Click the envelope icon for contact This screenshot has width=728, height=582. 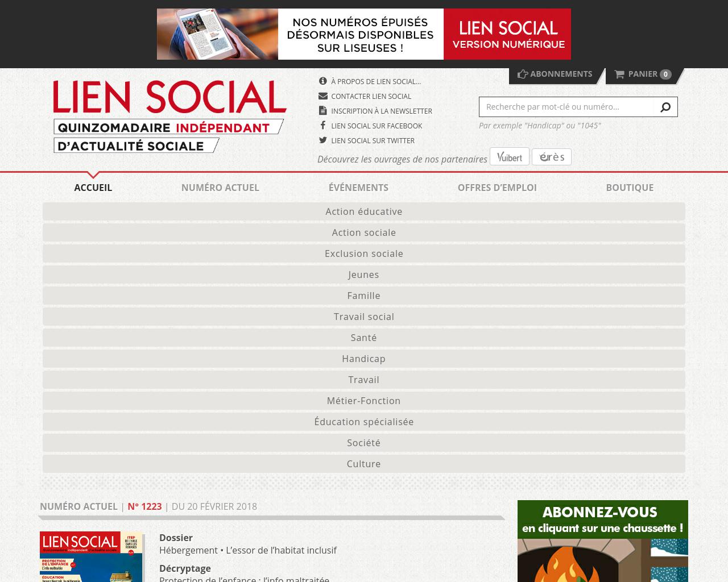coord(322,96)
